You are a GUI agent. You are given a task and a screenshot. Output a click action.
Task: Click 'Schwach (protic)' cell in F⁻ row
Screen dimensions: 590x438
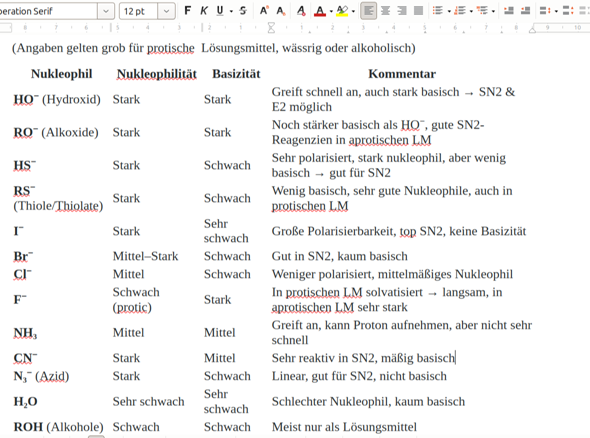136,300
